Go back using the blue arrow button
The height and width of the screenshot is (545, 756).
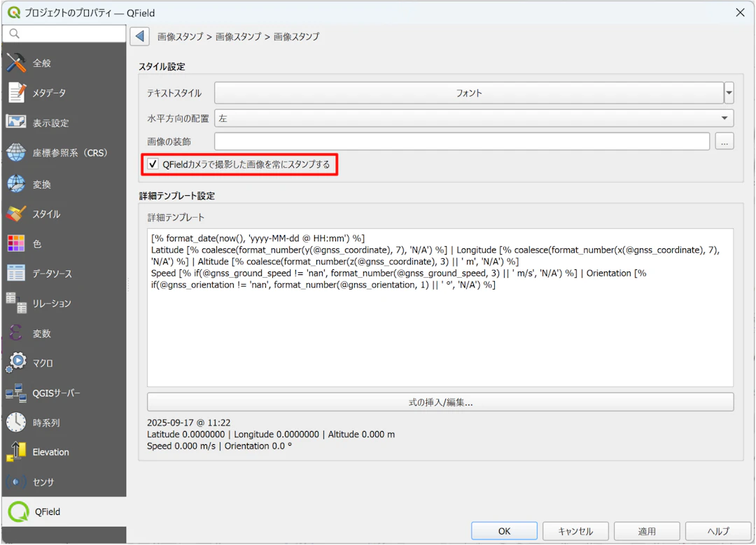[x=139, y=36]
